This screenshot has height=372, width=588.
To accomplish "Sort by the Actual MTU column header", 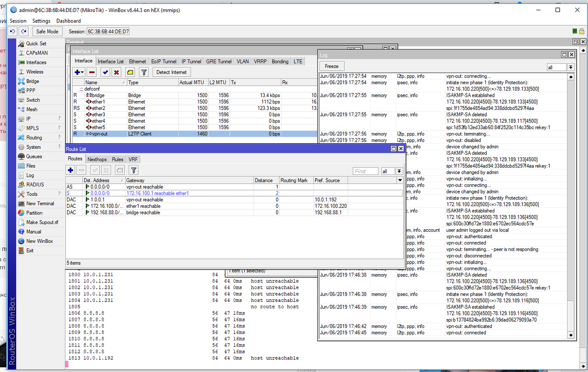I will [x=193, y=82].
